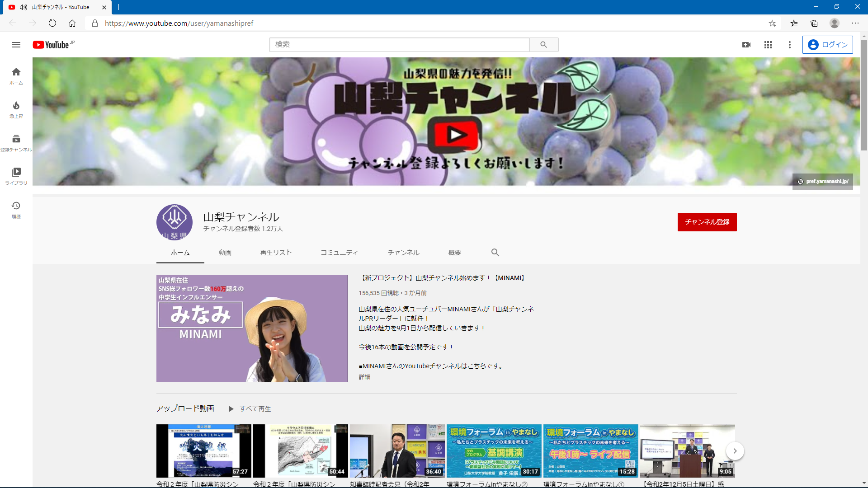Click the red チャンネル登録 subscribe button
The width and height of the screenshot is (868, 488).
[707, 222]
